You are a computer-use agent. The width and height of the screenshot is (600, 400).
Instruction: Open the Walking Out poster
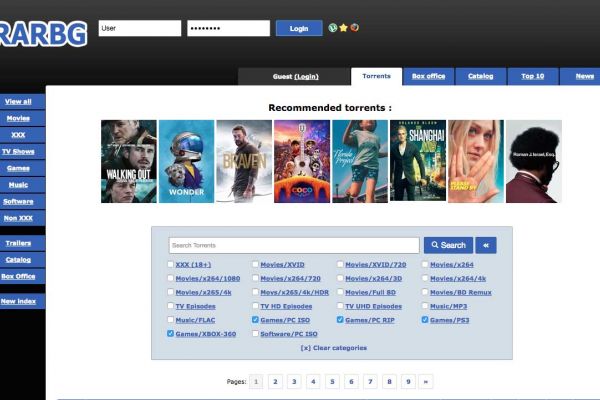(x=129, y=161)
